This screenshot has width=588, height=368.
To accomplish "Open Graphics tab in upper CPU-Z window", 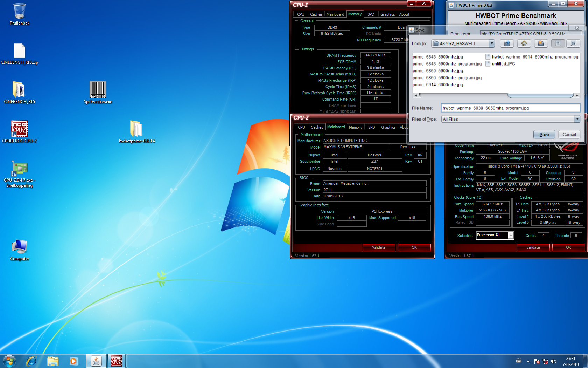I will pyautogui.click(x=388, y=14).
